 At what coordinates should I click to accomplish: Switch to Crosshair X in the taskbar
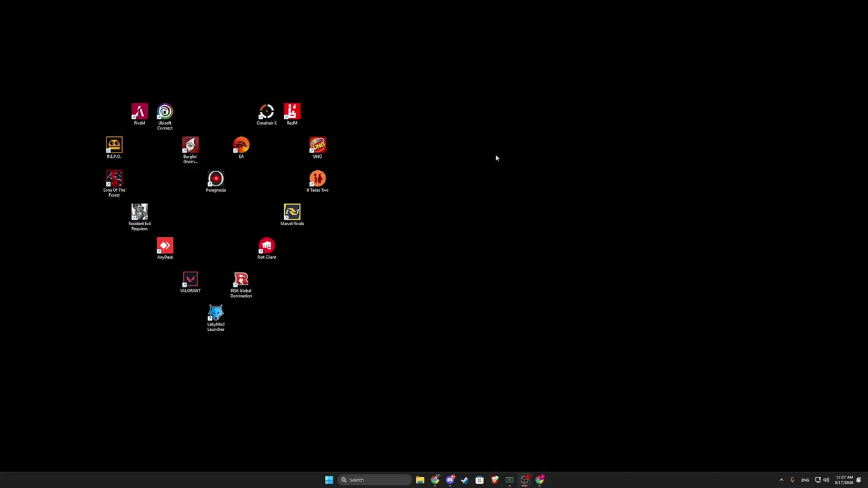tap(524, 480)
